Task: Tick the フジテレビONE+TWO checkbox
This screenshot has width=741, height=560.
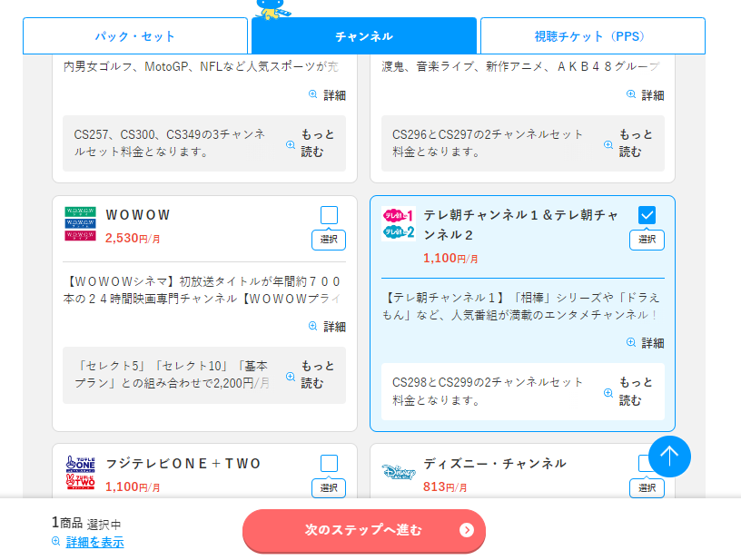Action: point(329,463)
